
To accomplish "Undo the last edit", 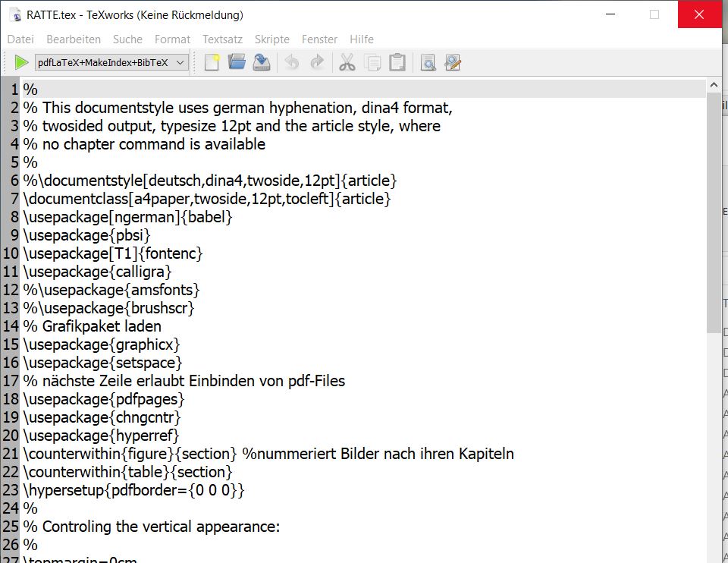I will pyautogui.click(x=292, y=62).
